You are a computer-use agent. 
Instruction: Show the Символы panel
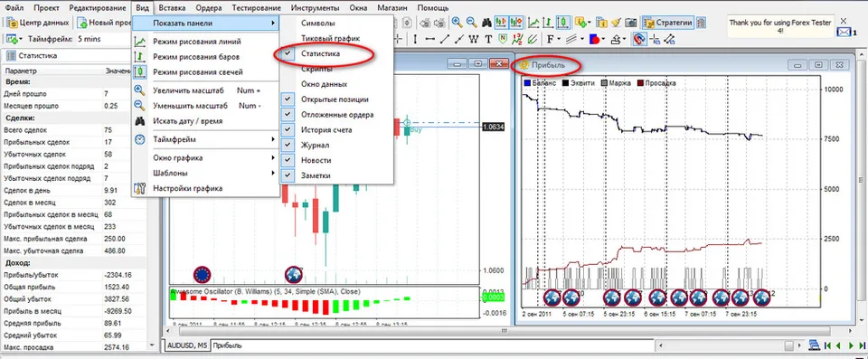[336, 24]
